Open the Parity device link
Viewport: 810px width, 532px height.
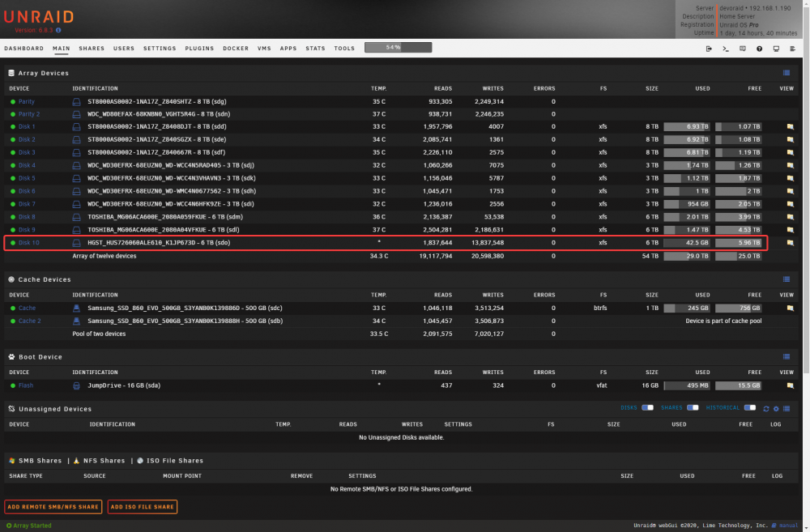pyautogui.click(x=27, y=102)
